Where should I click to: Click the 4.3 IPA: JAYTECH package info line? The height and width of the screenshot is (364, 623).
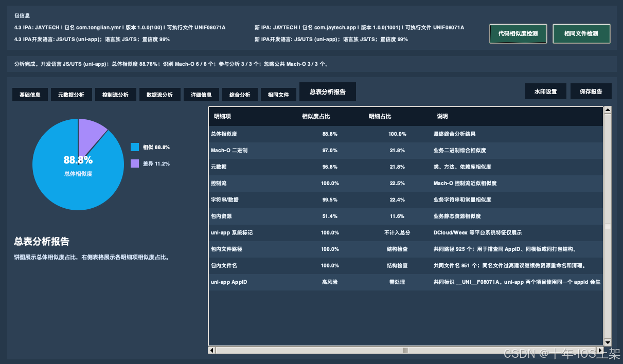pyautogui.click(x=120, y=27)
